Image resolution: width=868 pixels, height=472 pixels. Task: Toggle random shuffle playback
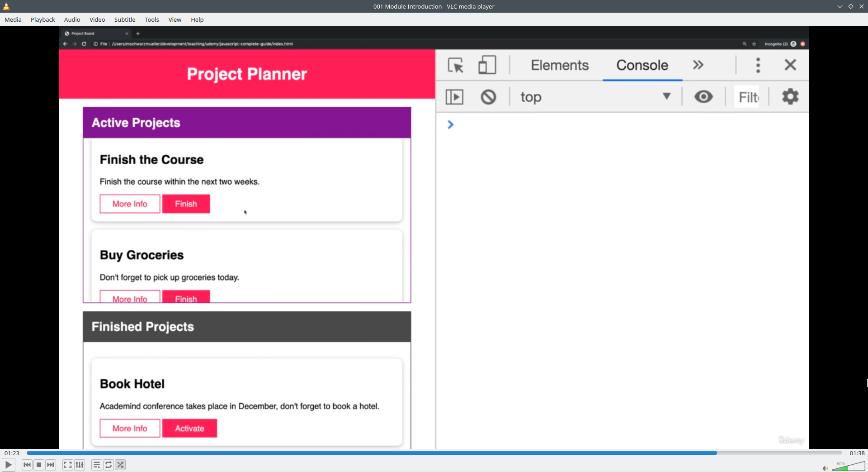coord(120,465)
